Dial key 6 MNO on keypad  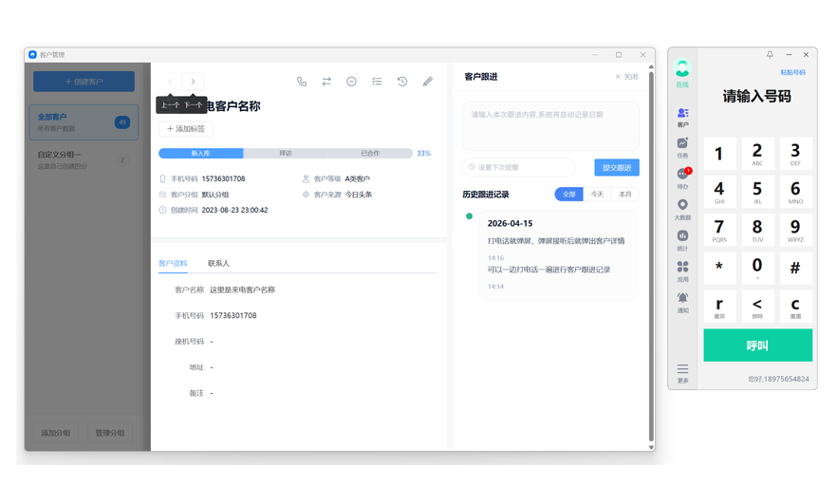795,192
